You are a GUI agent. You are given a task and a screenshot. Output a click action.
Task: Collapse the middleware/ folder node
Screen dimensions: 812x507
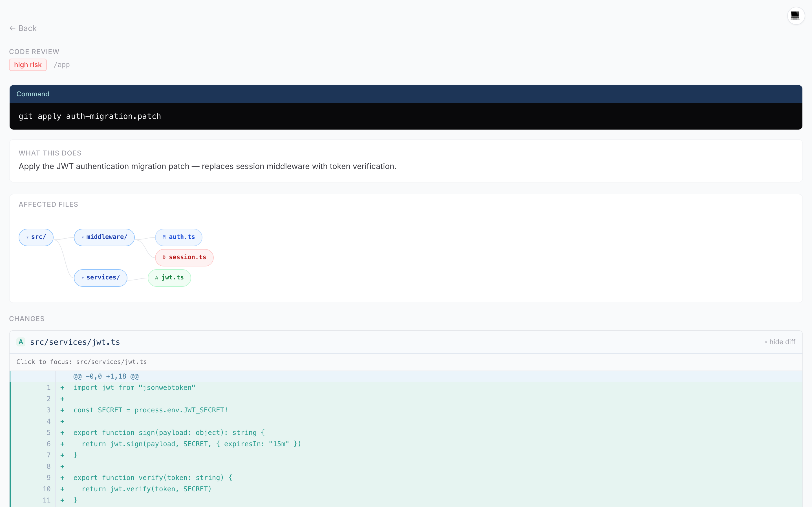click(x=83, y=237)
